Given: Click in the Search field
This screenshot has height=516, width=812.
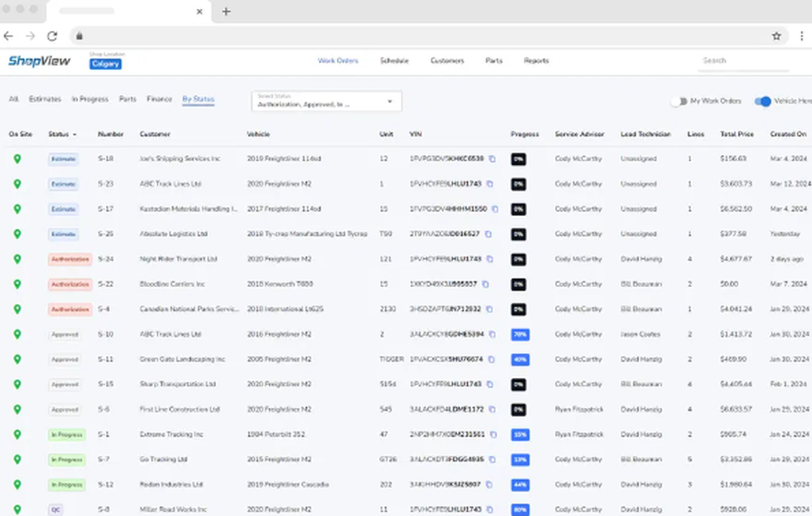Looking at the screenshot, I should [x=744, y=61].
